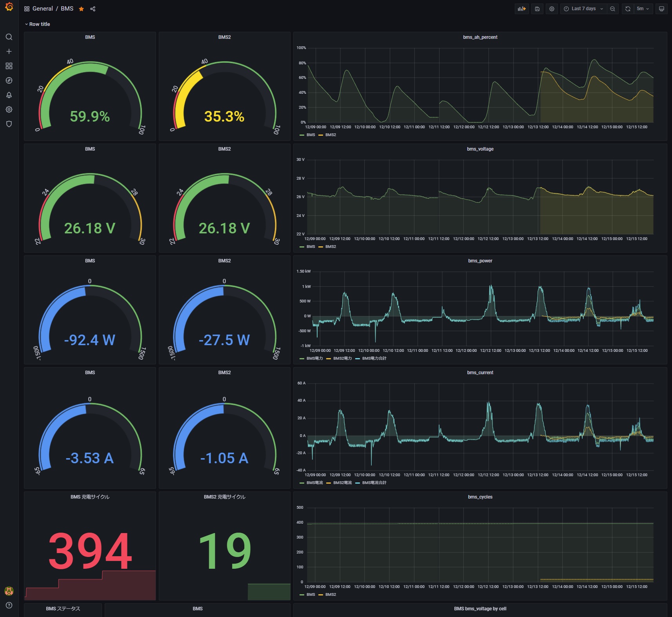Collapse the Row title section
The width and height of the screenshot is (672, 617).
(x=37, y=24)
